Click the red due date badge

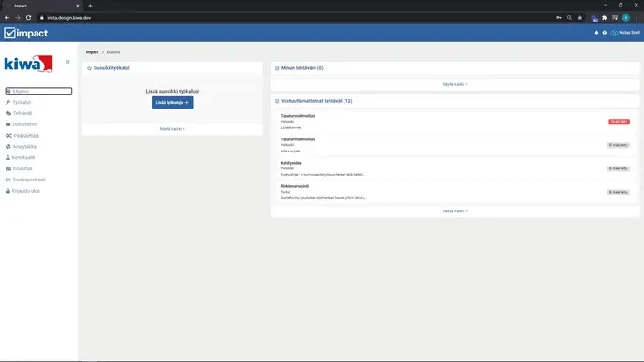(619, 122)
